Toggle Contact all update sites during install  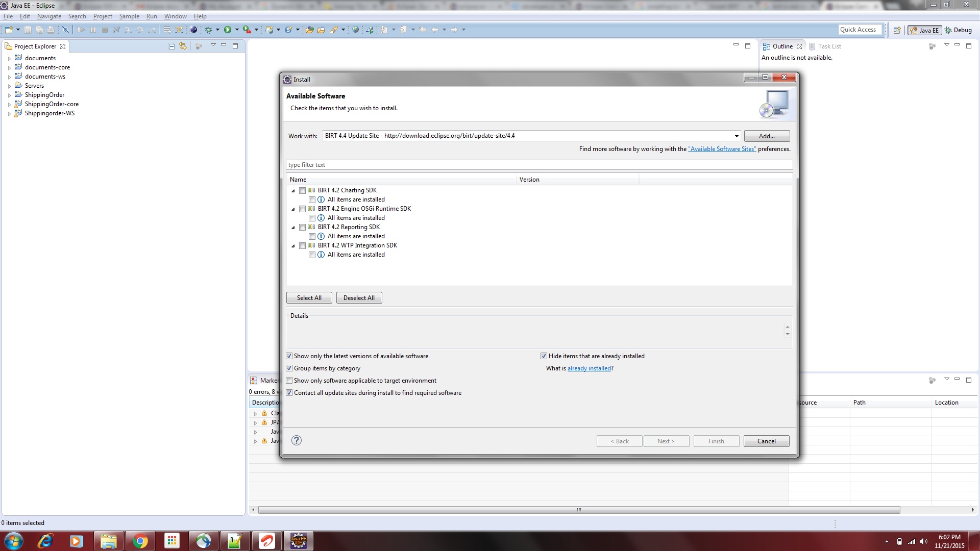click(x=289, y=393)
